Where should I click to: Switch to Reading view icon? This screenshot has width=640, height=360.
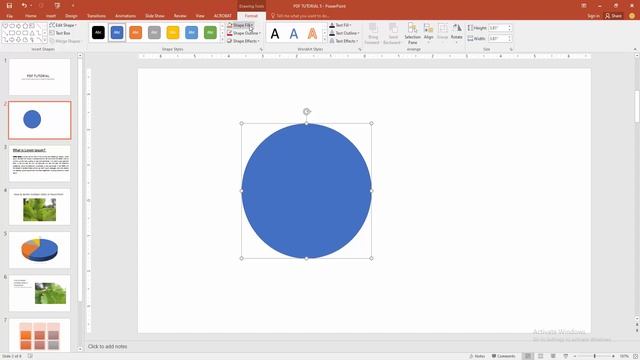coord(553,356)
